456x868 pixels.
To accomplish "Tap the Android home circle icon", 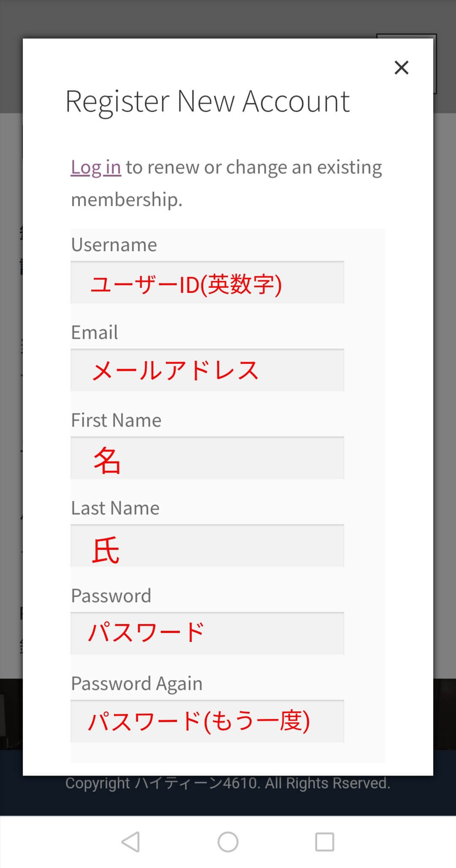I will (228, 842).
